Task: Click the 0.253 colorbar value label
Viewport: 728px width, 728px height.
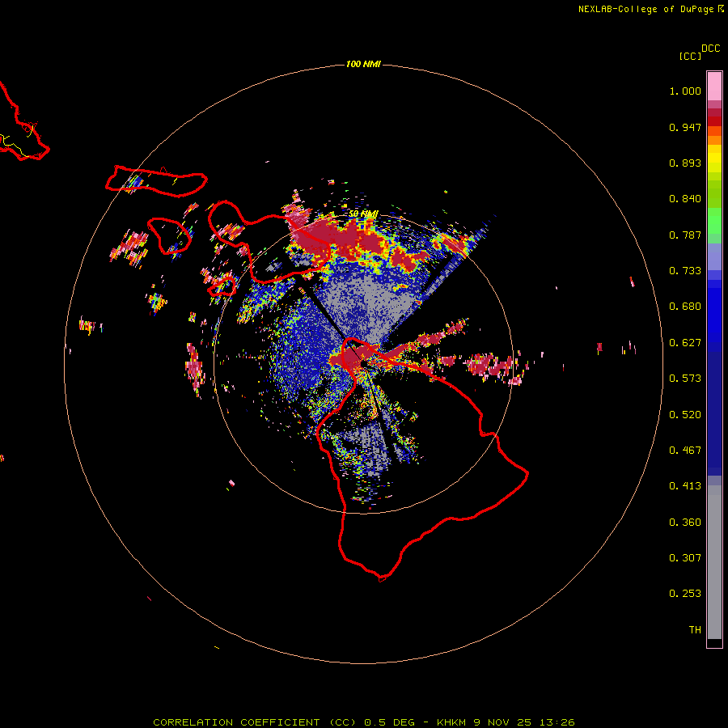Action: 685,594
